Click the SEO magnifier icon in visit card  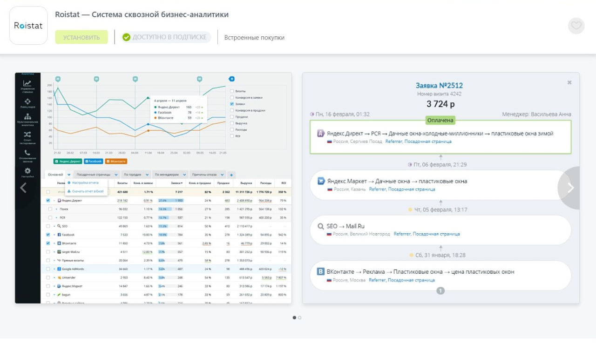coord(321,226)
